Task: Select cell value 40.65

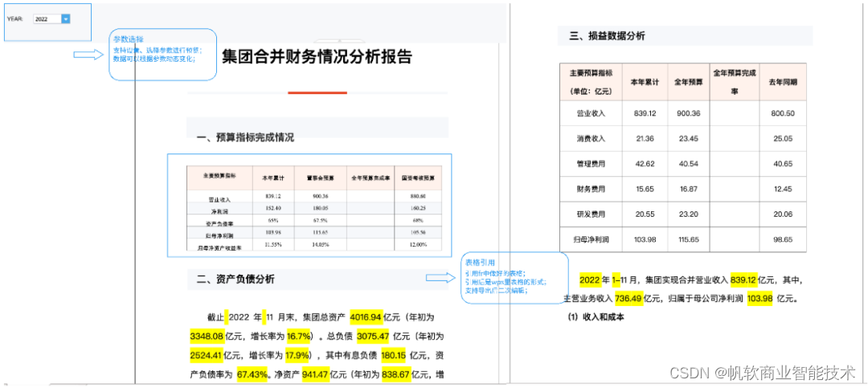Action: [783, 163]
